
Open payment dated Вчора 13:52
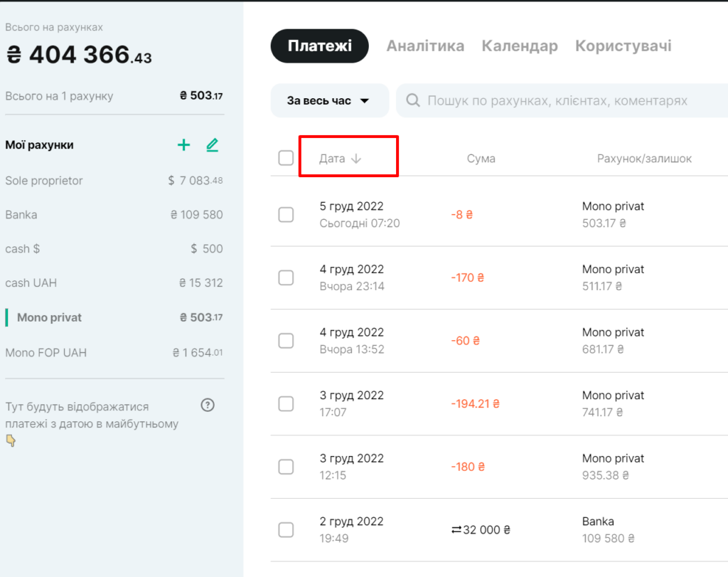click(x=352, y=341)
